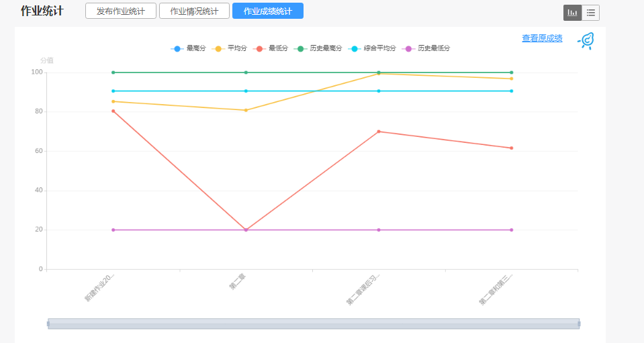Click x-axis label 新建作业20...
644x343 pixels.
pyautogui.click(x=99, y=287)
